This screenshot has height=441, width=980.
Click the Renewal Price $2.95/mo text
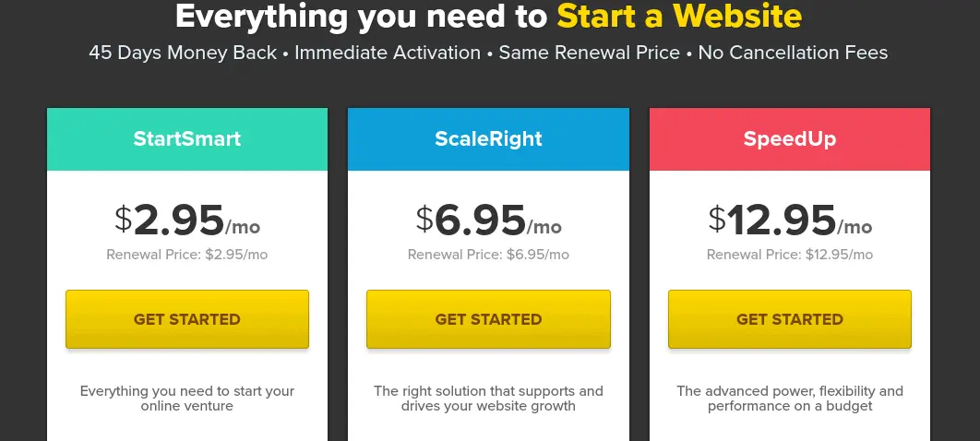[x=186, y=255]
